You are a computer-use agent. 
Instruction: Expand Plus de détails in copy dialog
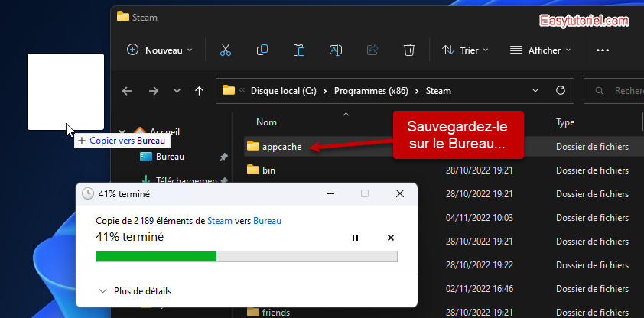coord(135,291)
